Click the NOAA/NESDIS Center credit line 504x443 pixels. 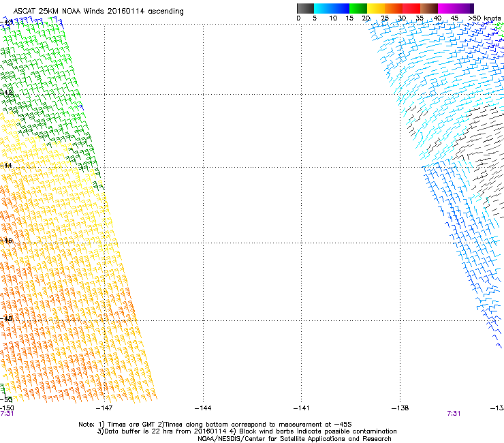294,439
